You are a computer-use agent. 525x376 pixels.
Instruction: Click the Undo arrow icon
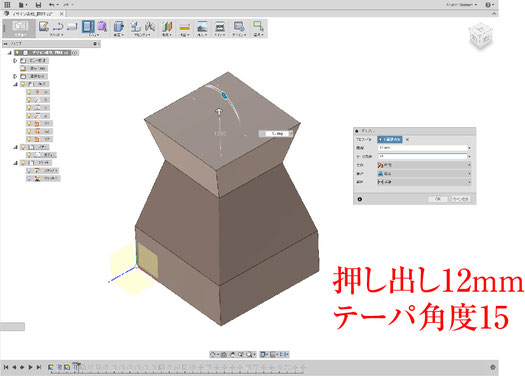tap(51, 5)
